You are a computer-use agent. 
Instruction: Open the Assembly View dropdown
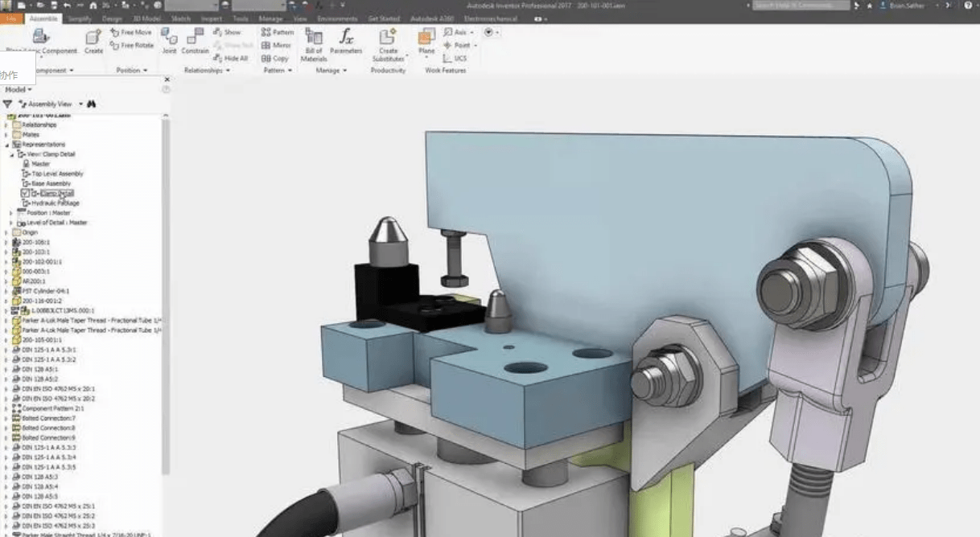click(x=81, y=104)
